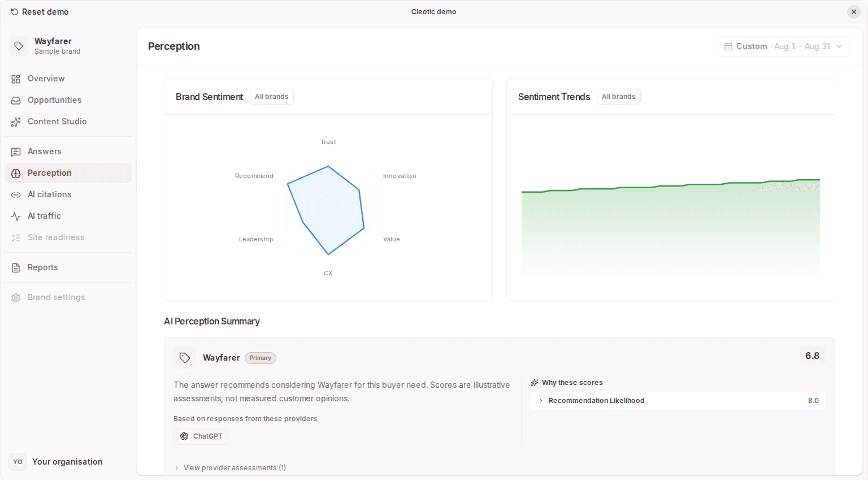
Task: Click the Answers message icon
Action: [x=16, y=152]
